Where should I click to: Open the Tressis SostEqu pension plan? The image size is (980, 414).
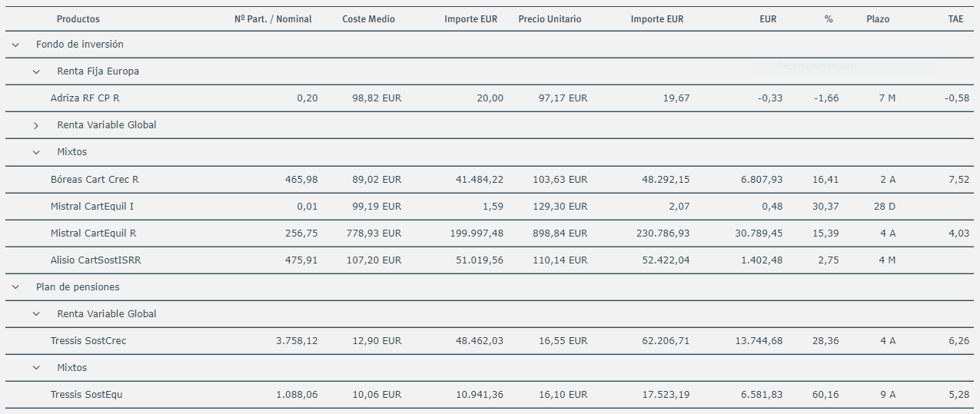pos(86,395)
